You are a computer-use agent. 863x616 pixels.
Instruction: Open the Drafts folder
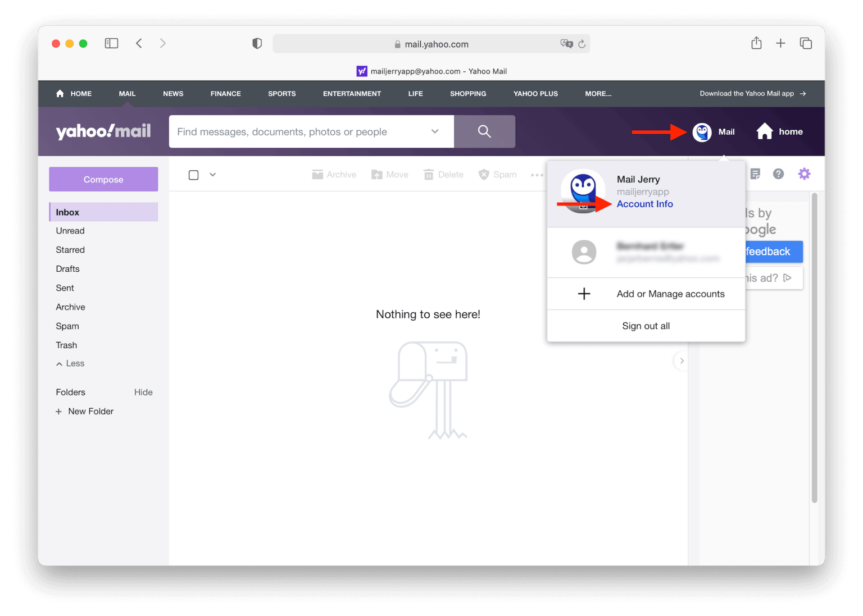[x=67, y=269]
